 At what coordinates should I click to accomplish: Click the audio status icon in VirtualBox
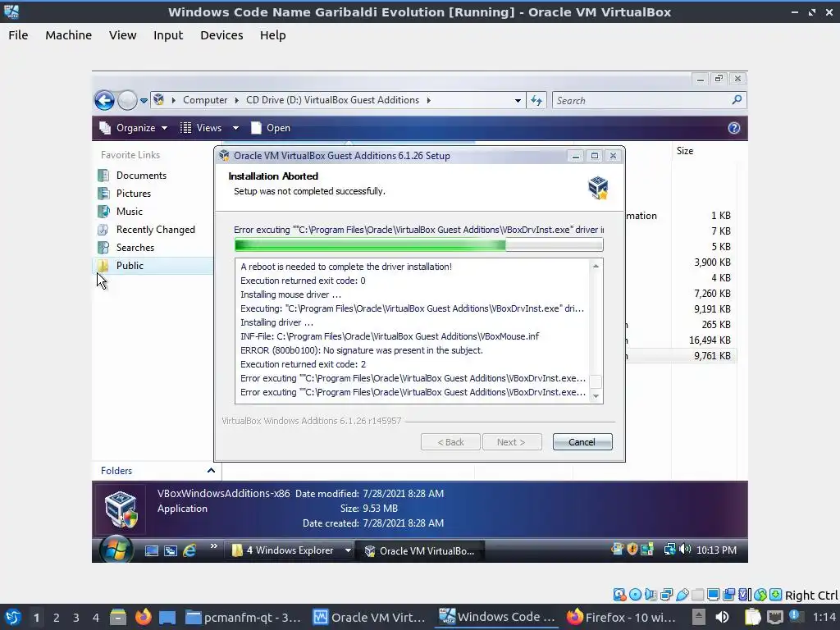coord(651,595)
